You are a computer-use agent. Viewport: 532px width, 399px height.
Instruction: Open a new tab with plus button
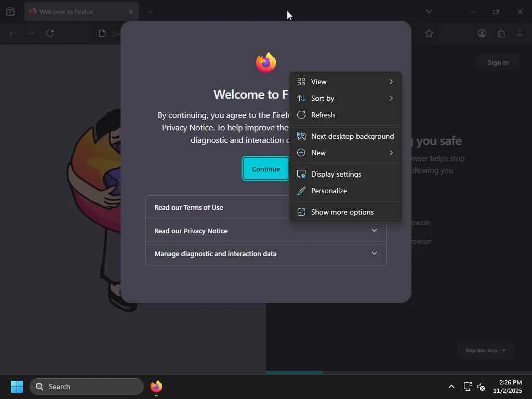[151, 12]
